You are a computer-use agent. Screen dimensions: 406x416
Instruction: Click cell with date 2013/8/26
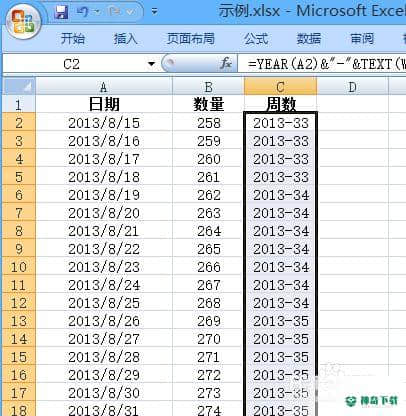point(104,321)
